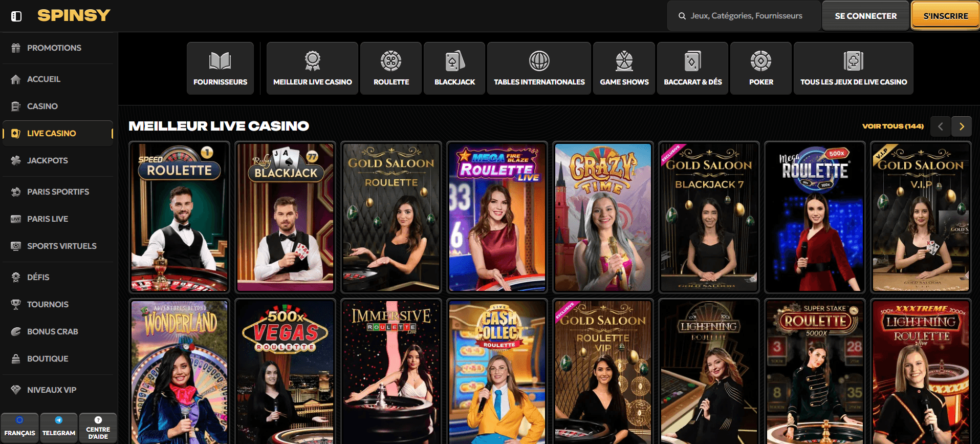Launch the Crazy Time game thumbnail
This screenshot has height=444, width=980.
[603, 217]
